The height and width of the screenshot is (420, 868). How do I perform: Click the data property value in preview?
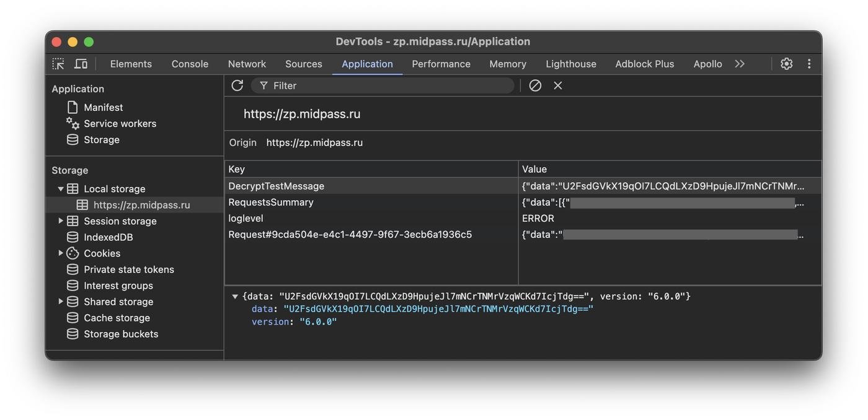pyautogui.click(x=438, y=309)
